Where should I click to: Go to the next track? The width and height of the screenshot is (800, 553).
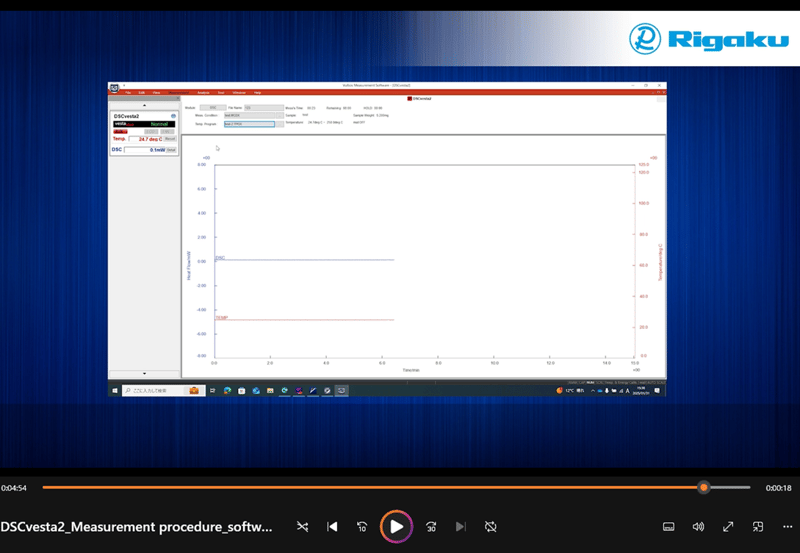460,526
